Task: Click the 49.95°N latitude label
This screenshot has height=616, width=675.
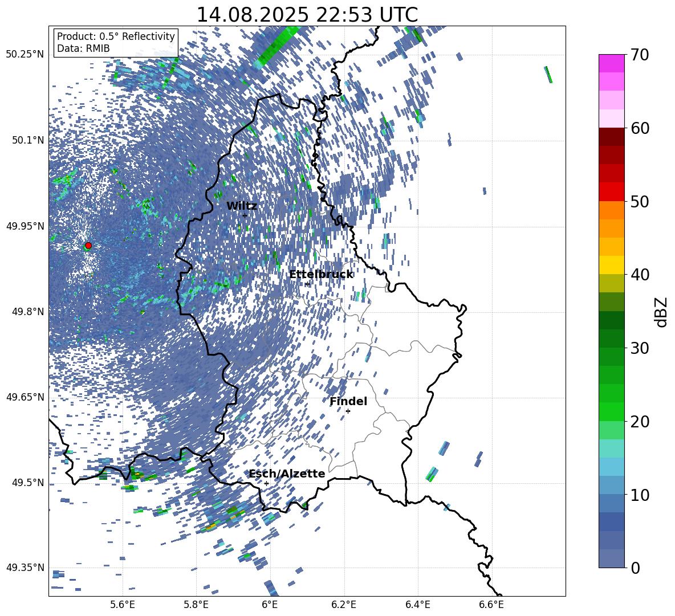Action: [25, 226]
